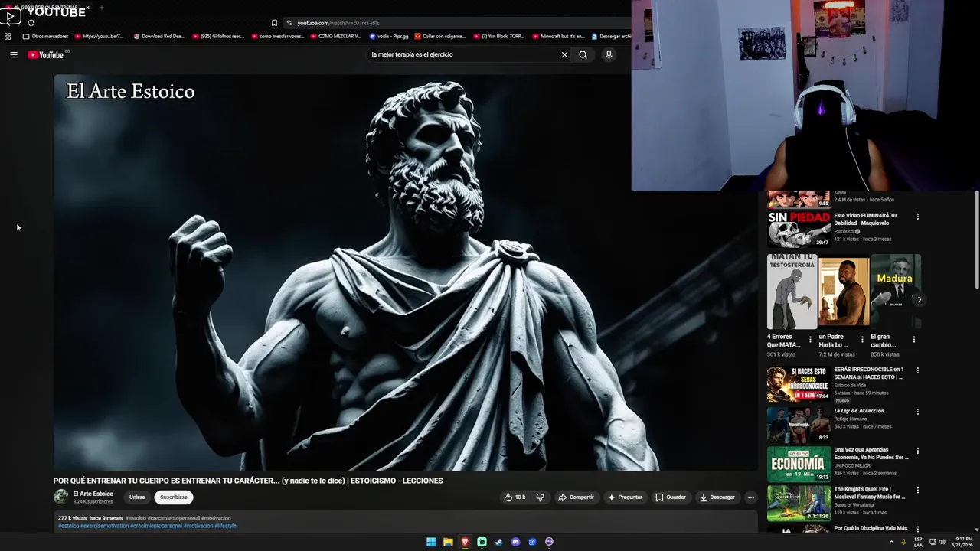Focus the YouTube search field
This screenshot has height=551, width=980.
pos(463,54)
